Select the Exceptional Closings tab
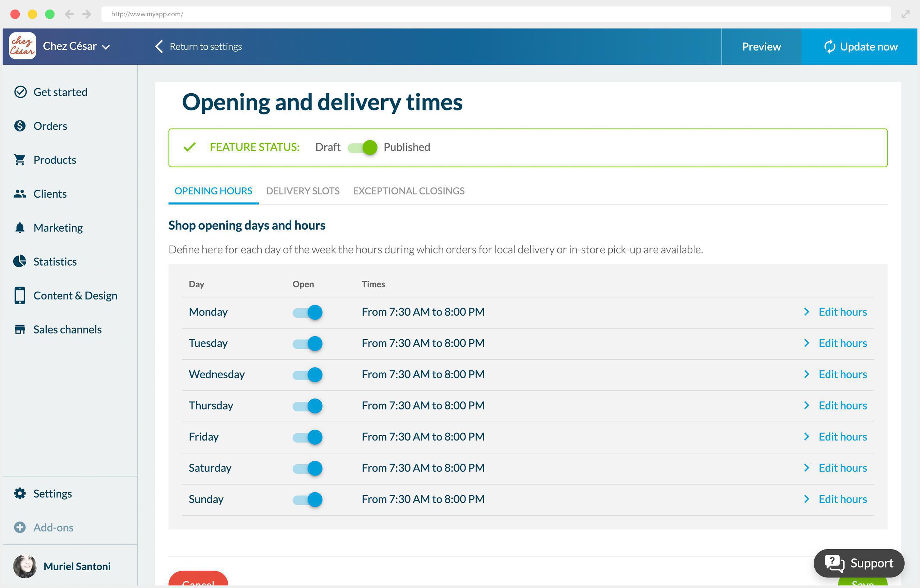The height and width of the screenshot is (588, 920). [x=409, y=191]
